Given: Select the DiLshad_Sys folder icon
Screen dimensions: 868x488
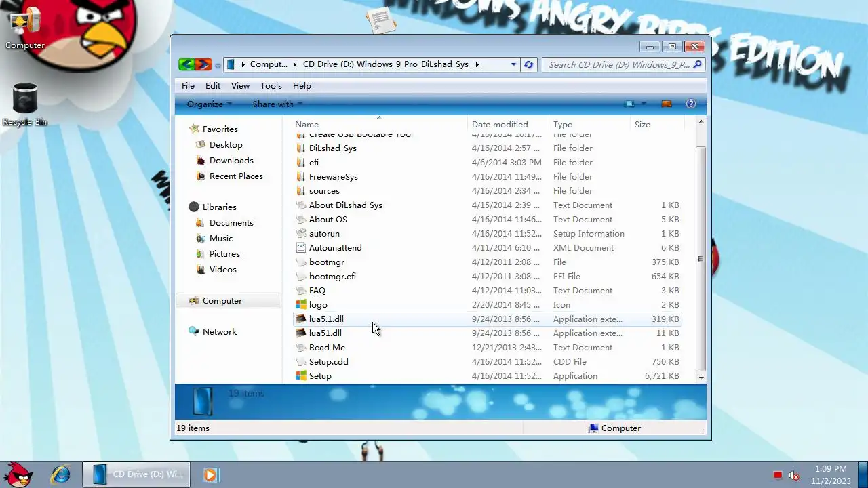Looking at the screenshot, I should (301, 148).
